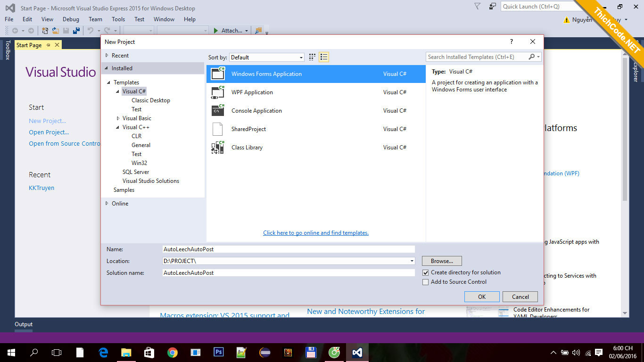The image size is (644, 362).
Task: Click the Visual Studio taskbar icon
Action: [x=357, y=352]
